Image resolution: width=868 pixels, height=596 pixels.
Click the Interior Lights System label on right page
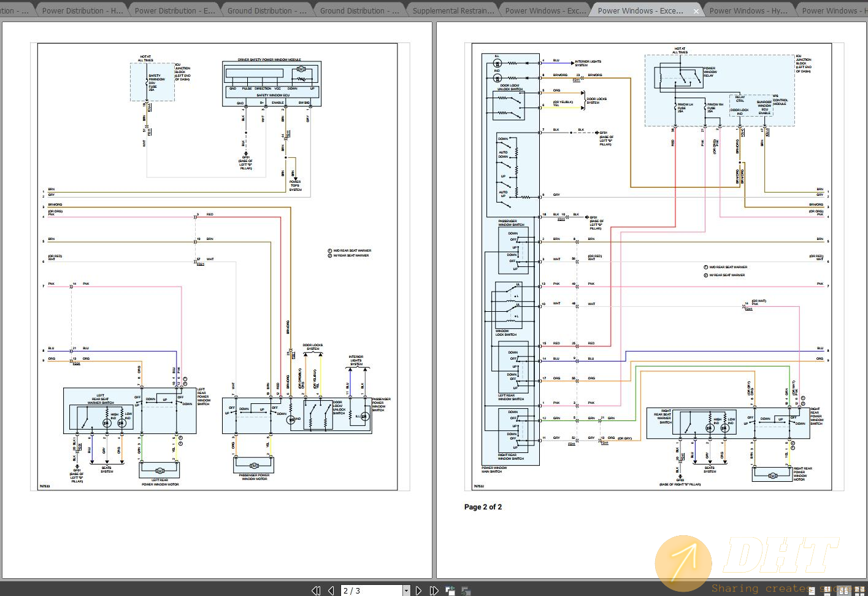coord(588,63)
